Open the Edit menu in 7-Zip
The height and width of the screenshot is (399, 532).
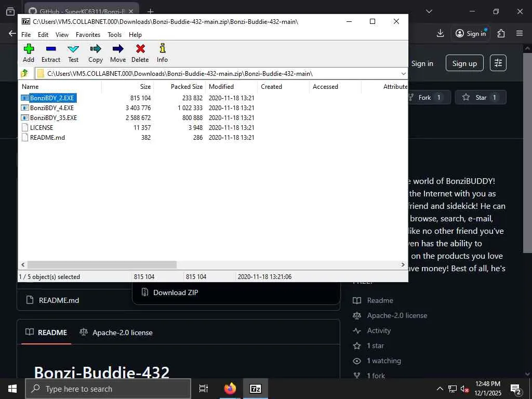click(x=43, y=35)
